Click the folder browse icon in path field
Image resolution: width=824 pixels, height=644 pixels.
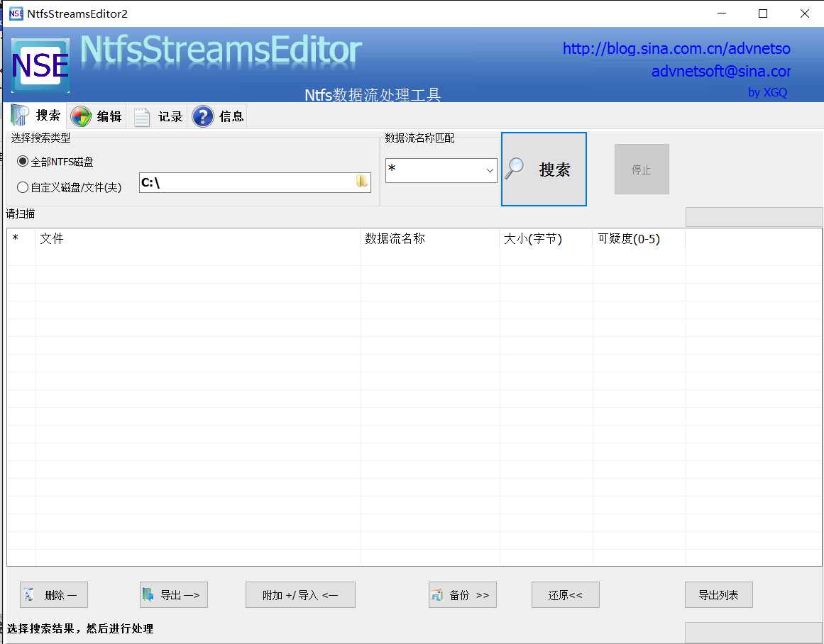[361, 182]
